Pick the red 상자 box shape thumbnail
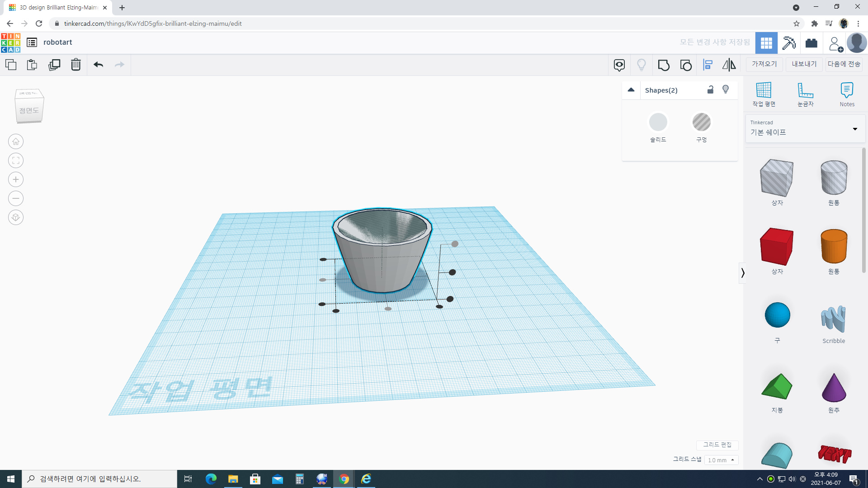Screen dimensions: 868x488 [777, 247]
